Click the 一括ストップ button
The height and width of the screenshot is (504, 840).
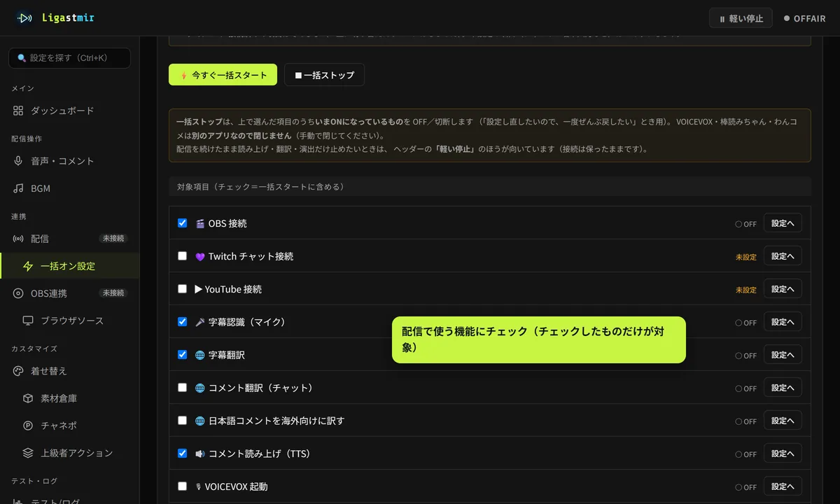point(324,75)
